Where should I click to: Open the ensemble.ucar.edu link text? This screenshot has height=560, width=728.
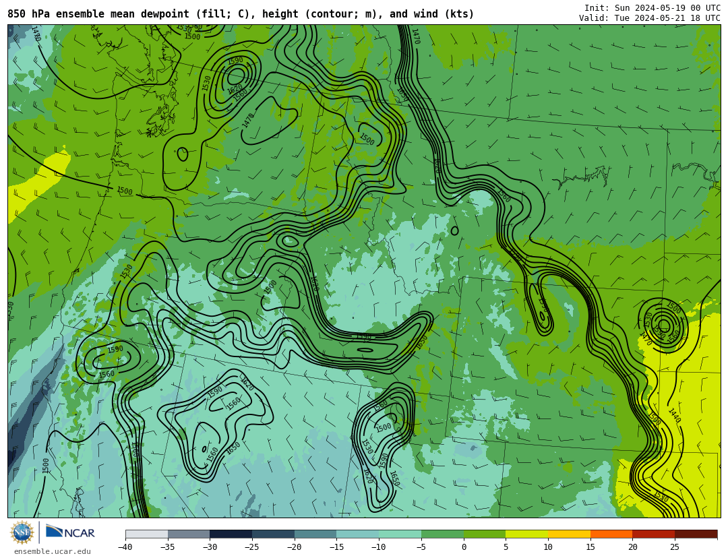[53, 552]
